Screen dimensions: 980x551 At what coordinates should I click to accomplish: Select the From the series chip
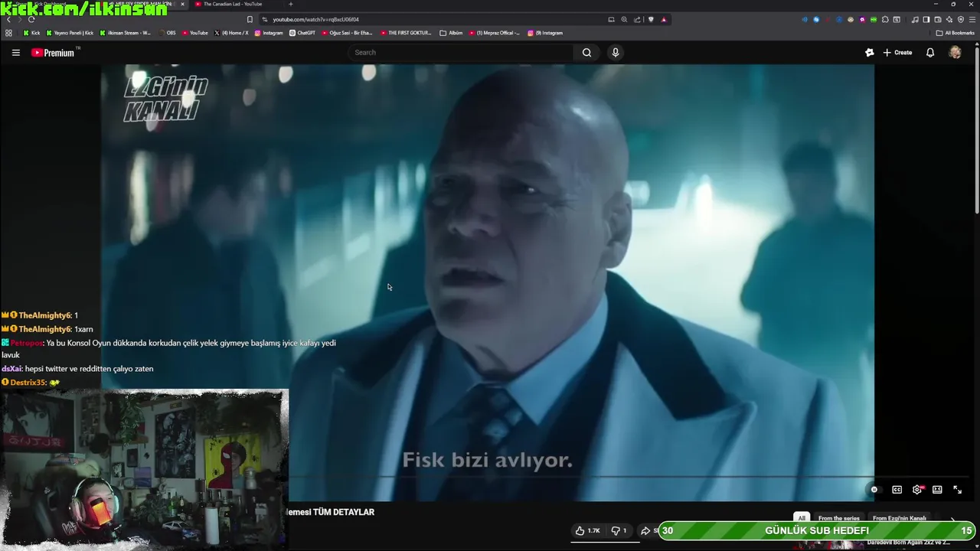[838, 518]
